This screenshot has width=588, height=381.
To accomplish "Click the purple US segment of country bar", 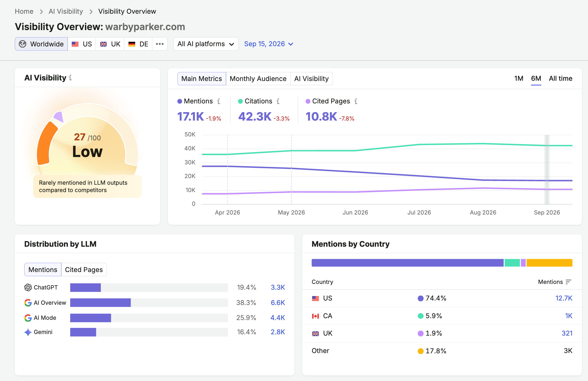I will 408,263.
